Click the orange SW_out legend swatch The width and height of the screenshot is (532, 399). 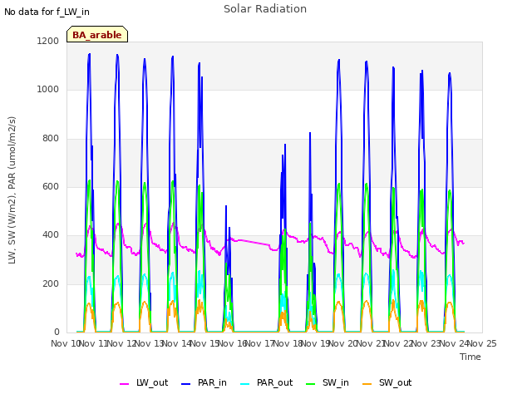click(x=367, y=384)
